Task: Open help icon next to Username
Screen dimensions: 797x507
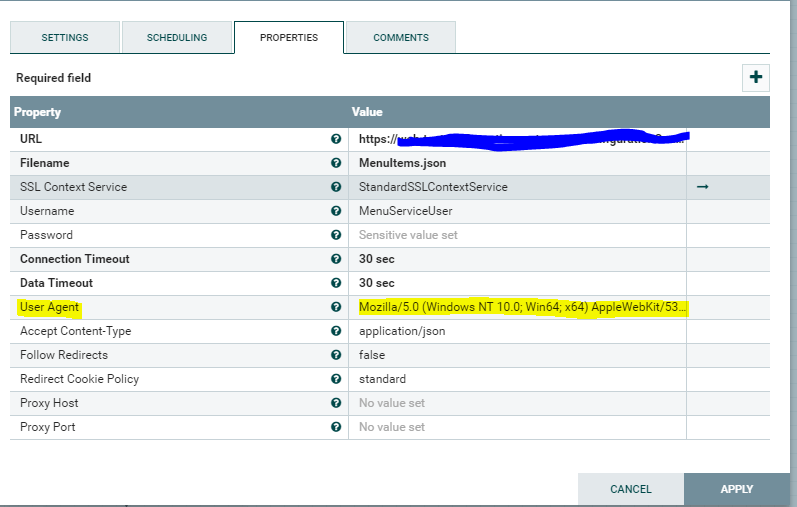Action: coord(336,211)
